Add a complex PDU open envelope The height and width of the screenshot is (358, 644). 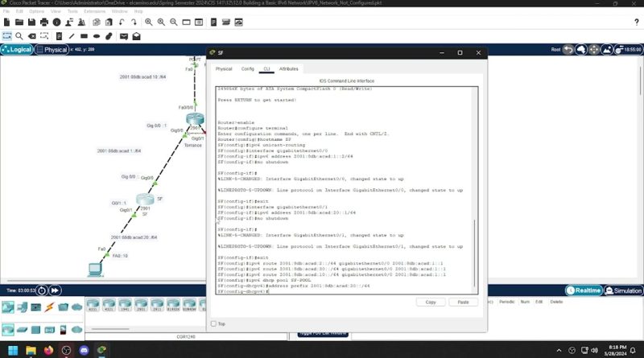(136, 36)
